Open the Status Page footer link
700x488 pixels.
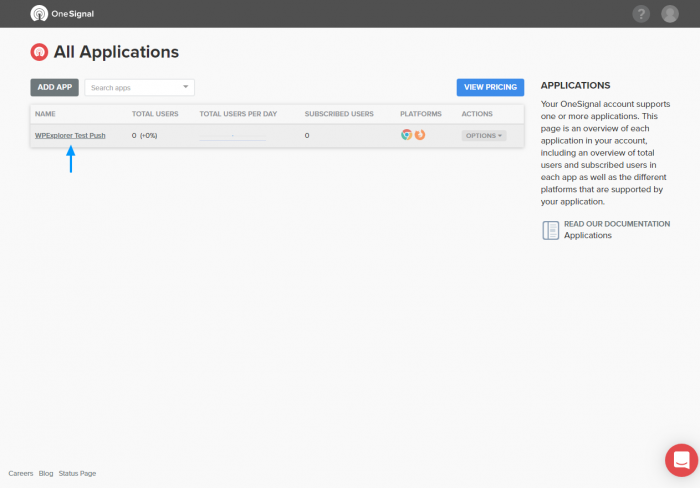click(x=77, y=473)
